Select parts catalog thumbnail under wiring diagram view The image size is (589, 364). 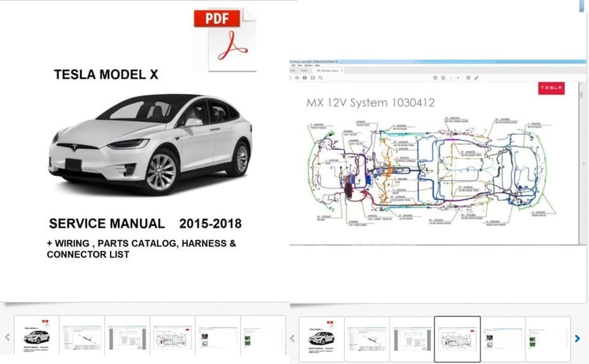pos(367,337)
